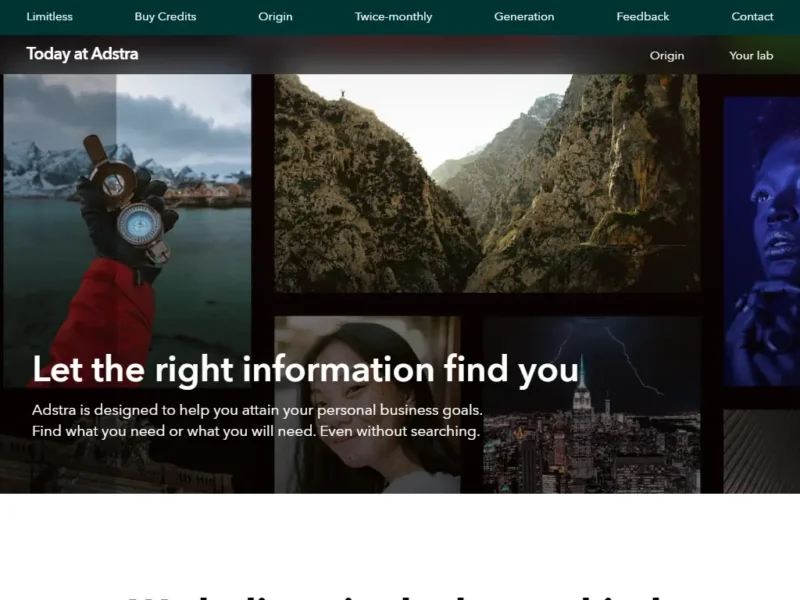Select the blue-lit face portrait image
This screenshot has height=600, width=800.
click(x=761, y=240)
